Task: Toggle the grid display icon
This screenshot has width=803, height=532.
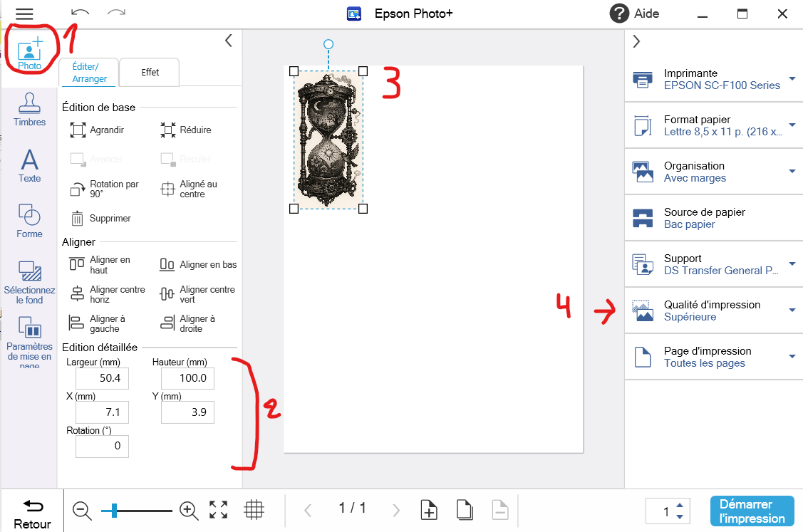Action: tap(254, 509)
